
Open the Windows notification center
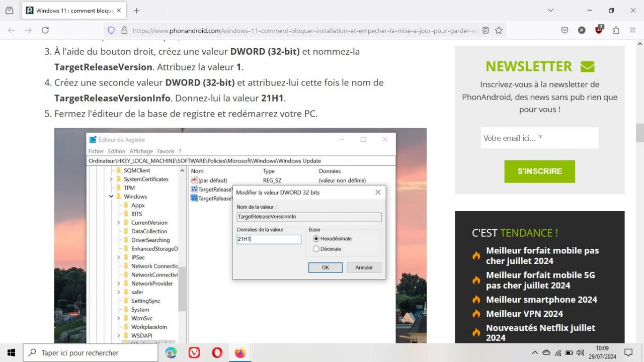[x=628, y=353]
